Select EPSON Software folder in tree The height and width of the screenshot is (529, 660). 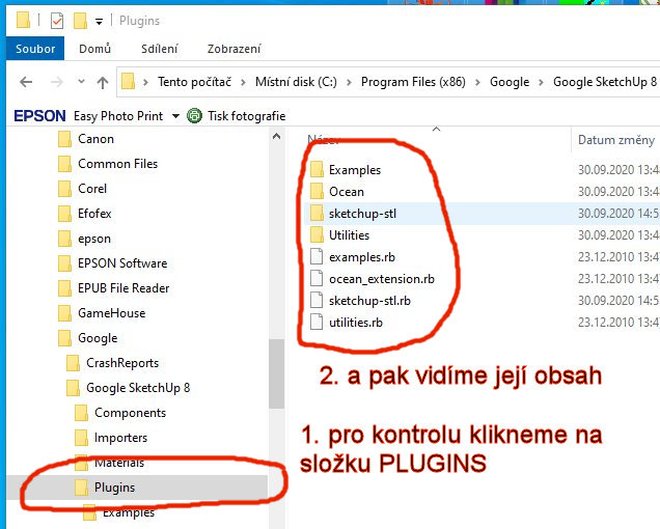tap(122, 263)
